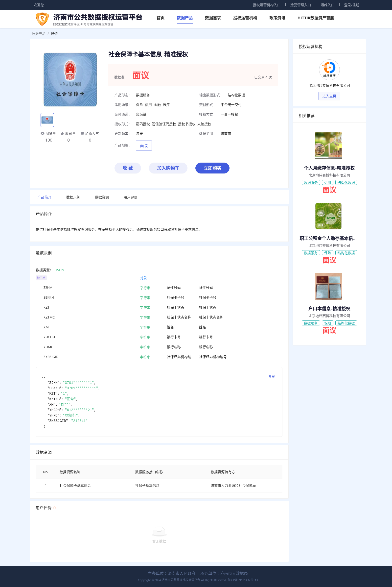Switch to the 产品简介 tab
Screen dimensions: 392x587
click(45, 197)
